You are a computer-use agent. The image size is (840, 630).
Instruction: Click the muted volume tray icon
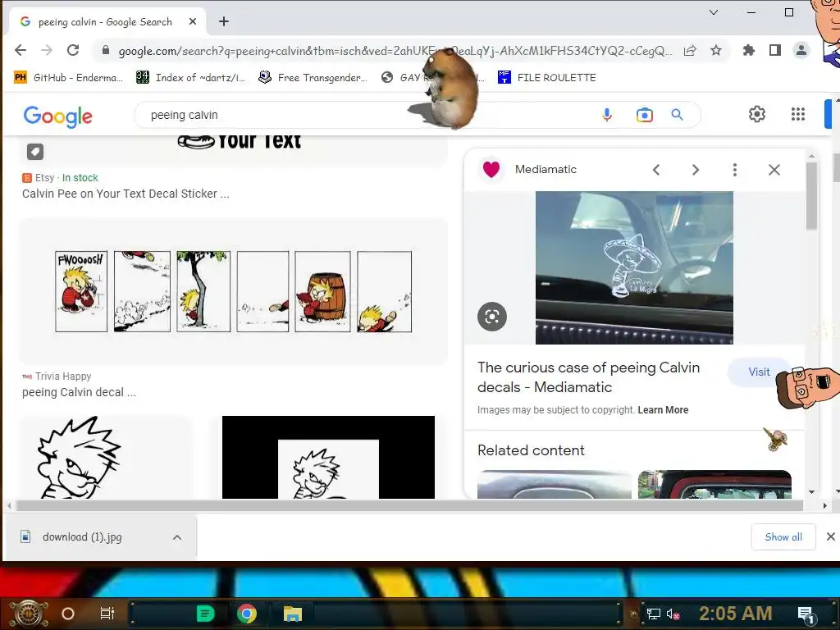point(673,614)
